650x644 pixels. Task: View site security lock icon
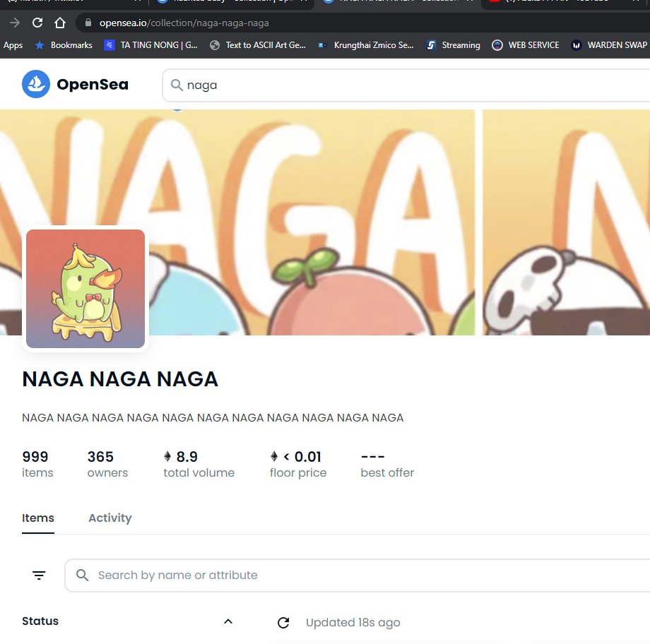click(x=88, y=23)
